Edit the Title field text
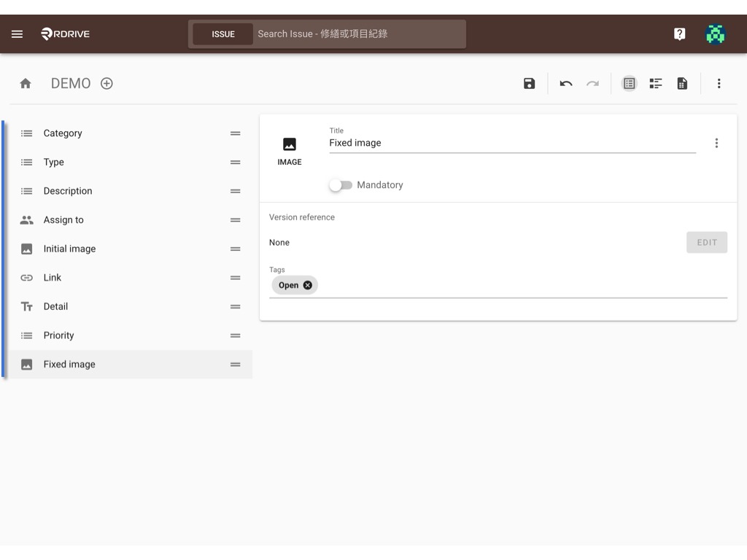This screenshot has height=560, width=747. [513, 144]
